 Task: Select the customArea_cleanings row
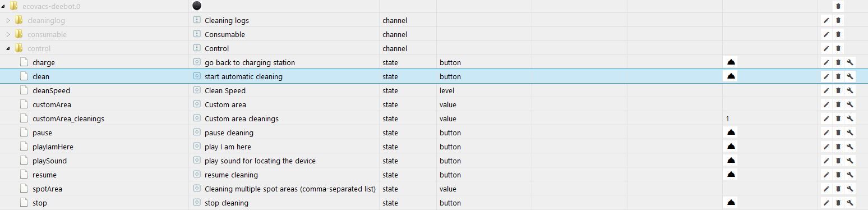tap(434, 118)
